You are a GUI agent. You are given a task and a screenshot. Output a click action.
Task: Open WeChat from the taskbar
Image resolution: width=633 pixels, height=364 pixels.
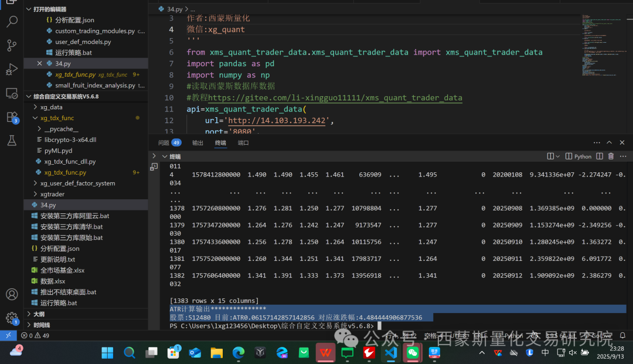pos(413,353)
